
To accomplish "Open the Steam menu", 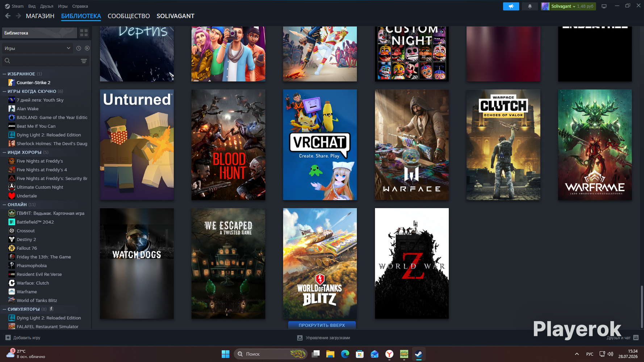I will pos(17,6).
